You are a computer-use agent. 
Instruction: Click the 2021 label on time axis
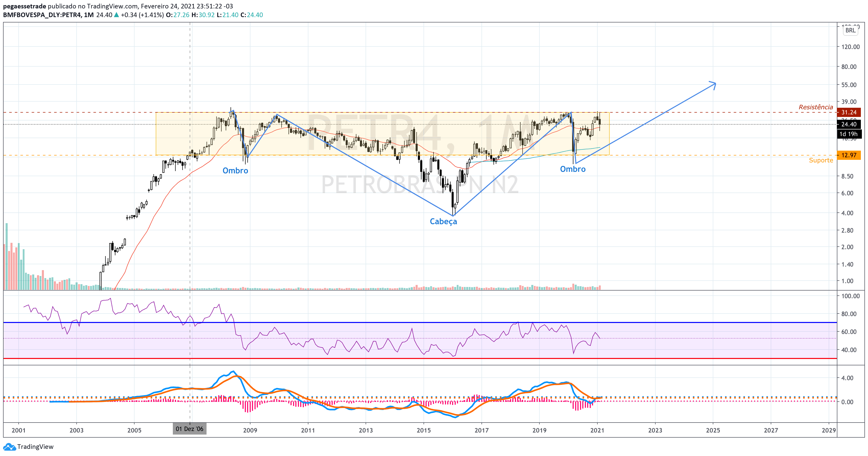[x=597, y=430]
